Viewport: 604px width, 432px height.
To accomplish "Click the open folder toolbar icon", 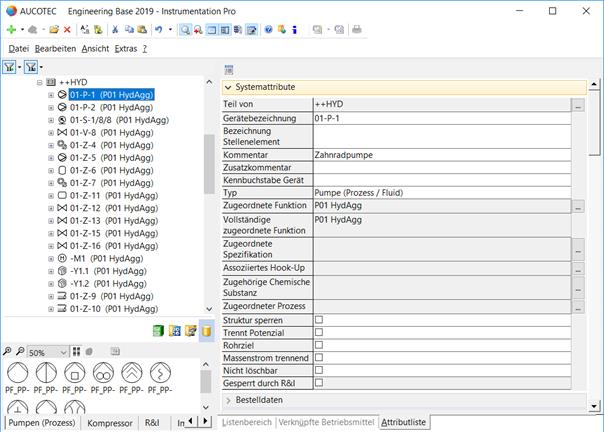I will point(54,30).
